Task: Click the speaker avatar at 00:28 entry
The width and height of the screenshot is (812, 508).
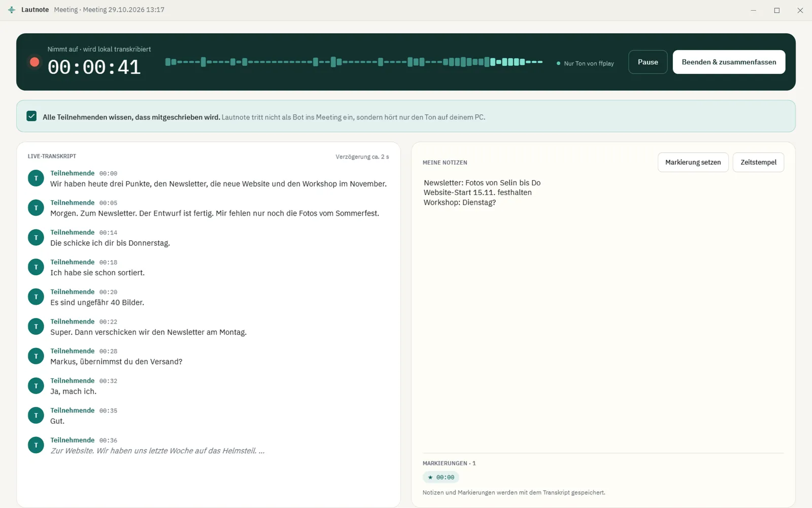Action: tap(36, 356)
